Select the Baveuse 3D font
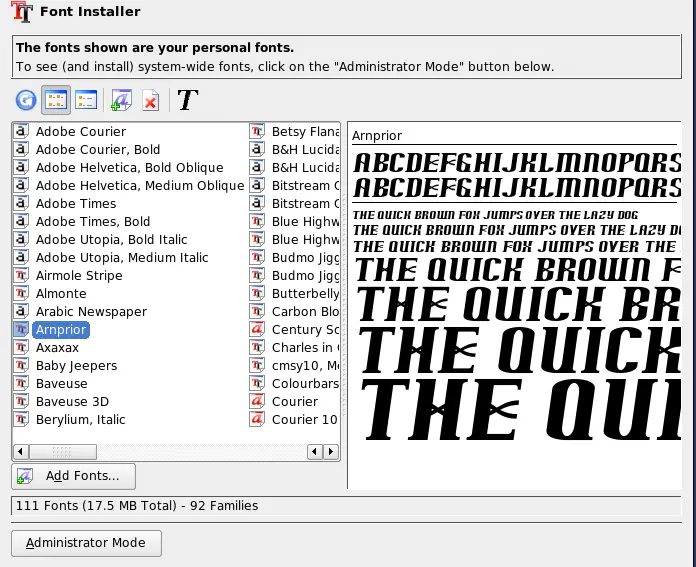The height and width of the screenshot is (567, 696). pos(73,402)
